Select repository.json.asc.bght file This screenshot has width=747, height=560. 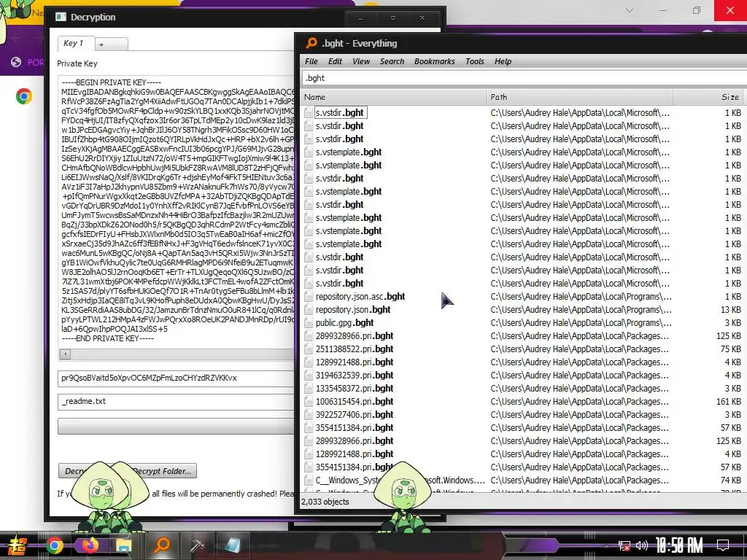point(360,297)
